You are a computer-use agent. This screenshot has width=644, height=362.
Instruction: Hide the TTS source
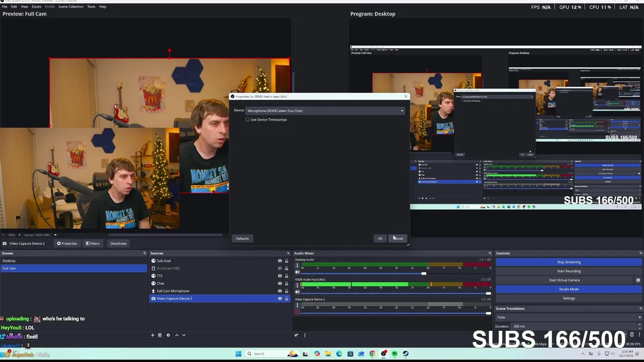[280, 276]
